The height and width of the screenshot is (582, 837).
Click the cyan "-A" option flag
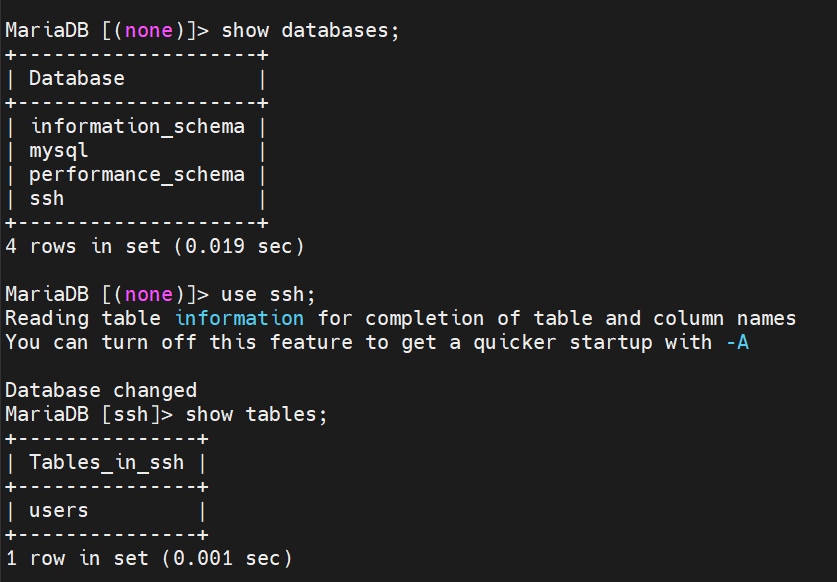point(739,342)
